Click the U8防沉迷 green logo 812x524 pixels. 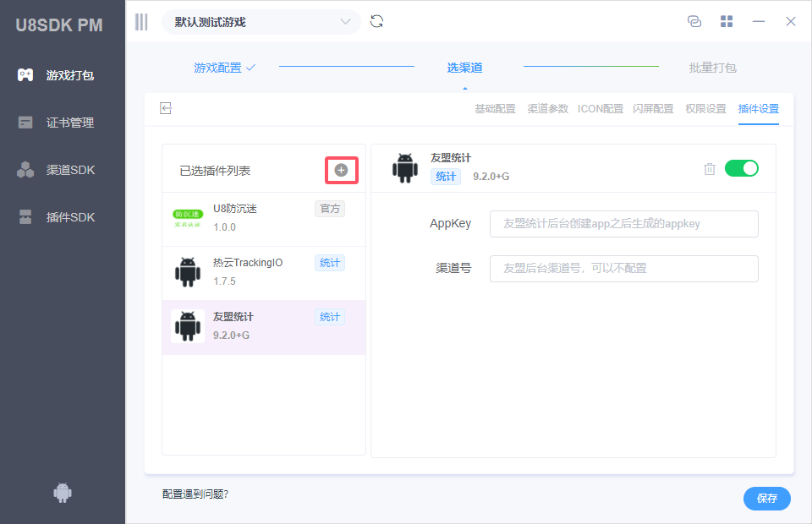188,218
